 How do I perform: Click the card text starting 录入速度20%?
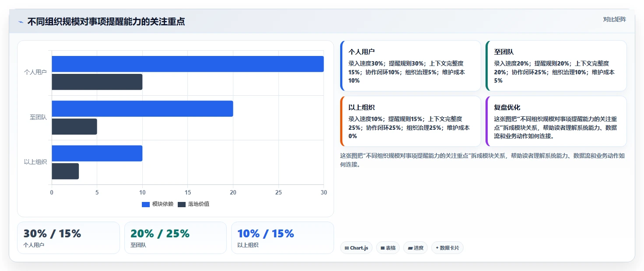[x=554, y=72]
